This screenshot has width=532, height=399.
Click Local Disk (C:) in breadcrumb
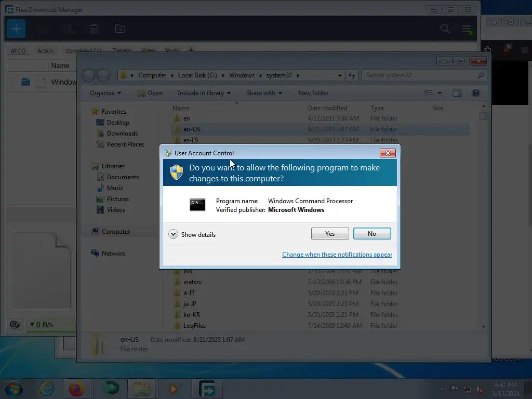[x=197, y=75]
